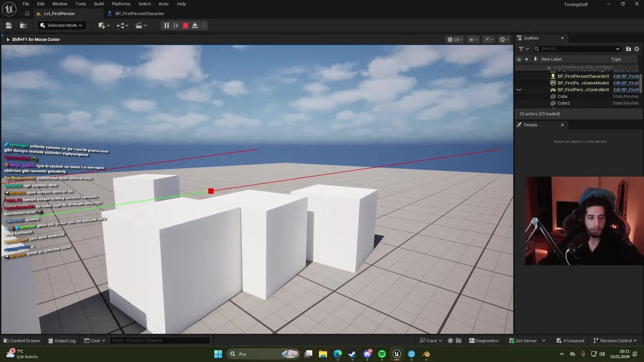644x362 pixels.
Task: Select the Cube2 actor in the Outliner
Action: 563,103
